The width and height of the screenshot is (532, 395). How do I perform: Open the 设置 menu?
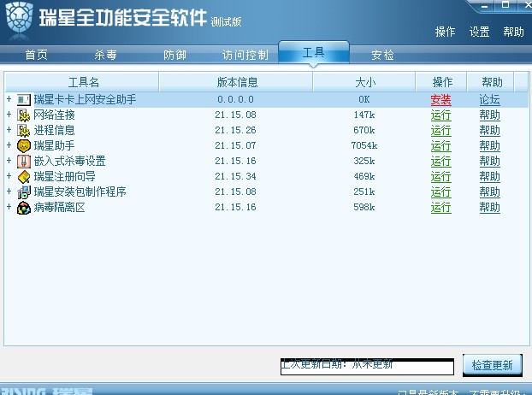tap(480, 32)
